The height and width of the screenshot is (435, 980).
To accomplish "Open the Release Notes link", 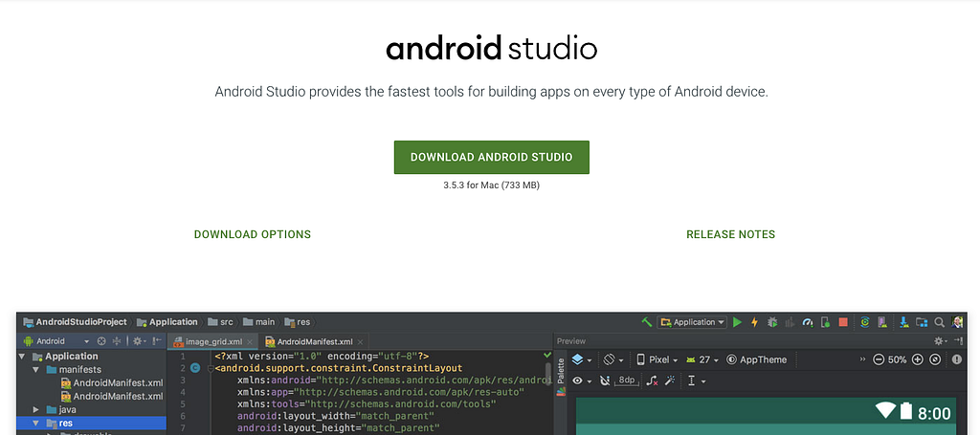I will click(x=730, y=234).
